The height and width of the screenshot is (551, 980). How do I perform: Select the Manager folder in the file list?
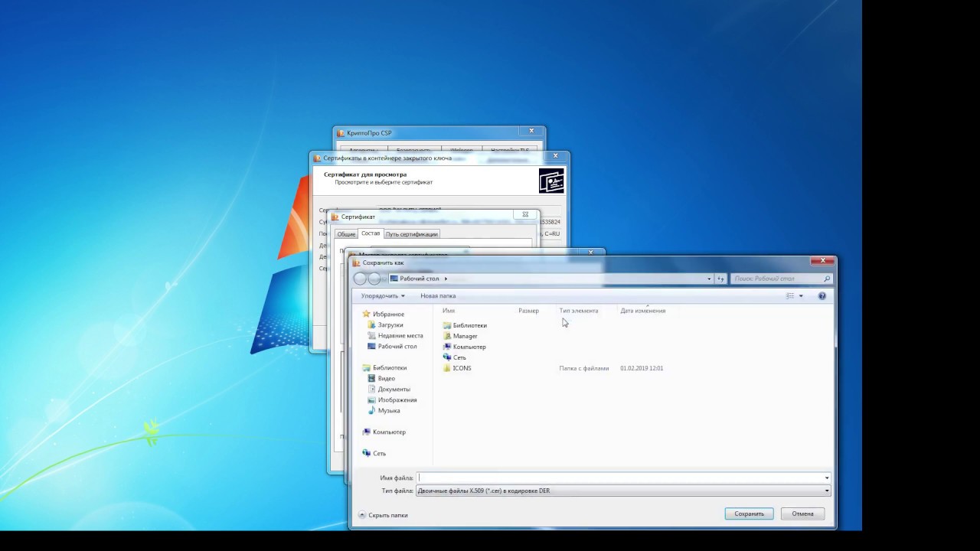click(x=465, y=336)
